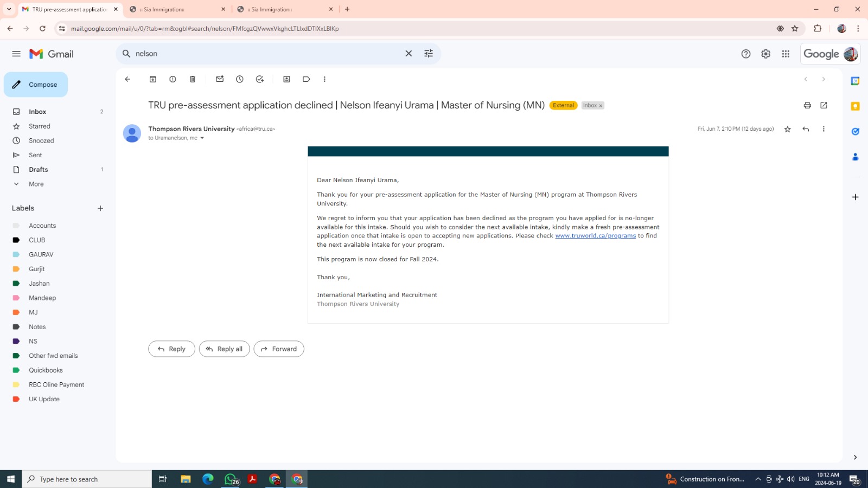This screenshot has width=868, height=488.
Task: Open toolbar More options menu
Action: tap(324, 79)
